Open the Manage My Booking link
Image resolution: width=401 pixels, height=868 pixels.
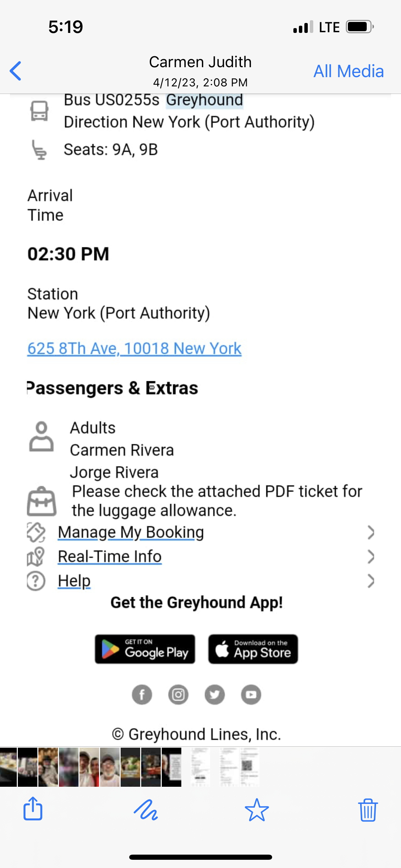click(131, 532)
